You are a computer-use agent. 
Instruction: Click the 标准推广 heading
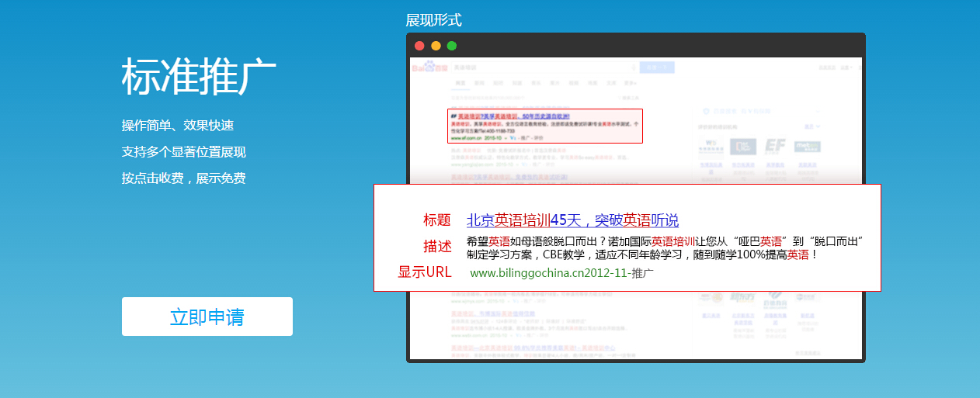pyautogui.click(x=199, y=76)
